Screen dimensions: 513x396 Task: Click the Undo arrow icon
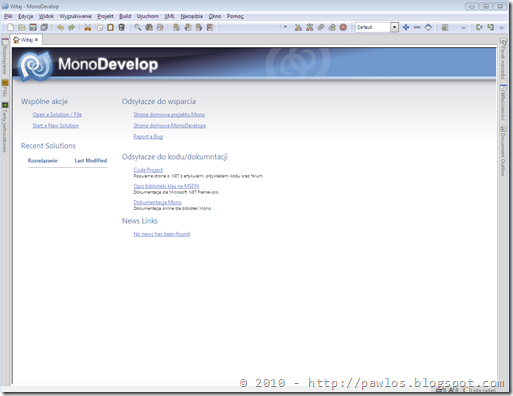coord(60,27)
